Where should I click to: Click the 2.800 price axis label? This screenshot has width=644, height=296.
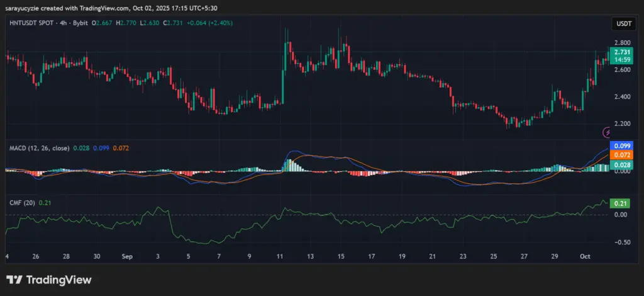pyautogui.click(x=622, y=42)
